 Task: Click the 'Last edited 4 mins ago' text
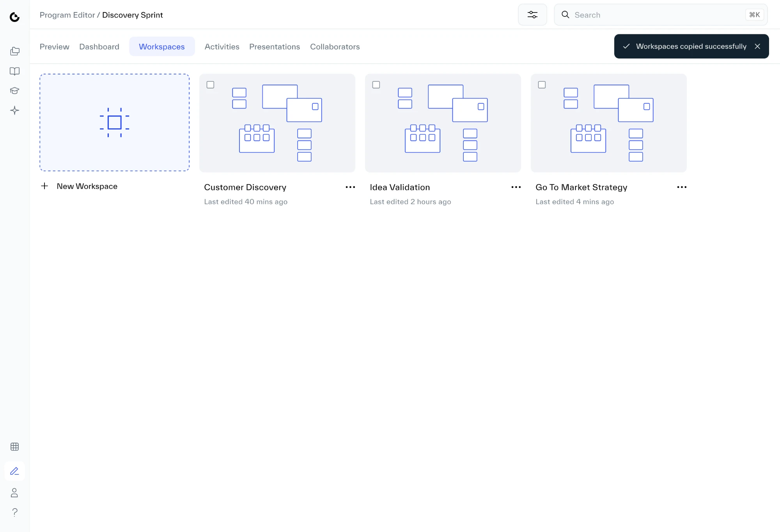coord(575,202)
